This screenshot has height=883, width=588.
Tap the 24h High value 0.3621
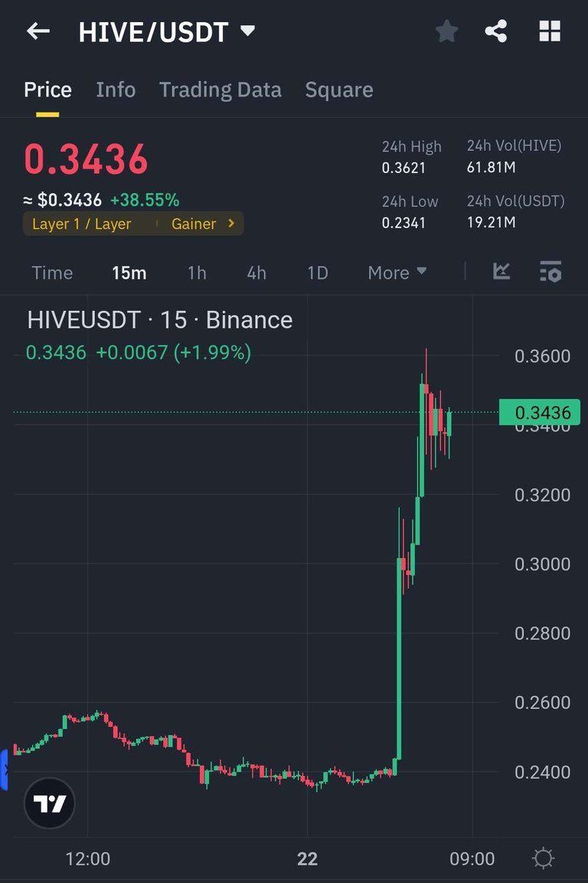click(x=403, y=168)
